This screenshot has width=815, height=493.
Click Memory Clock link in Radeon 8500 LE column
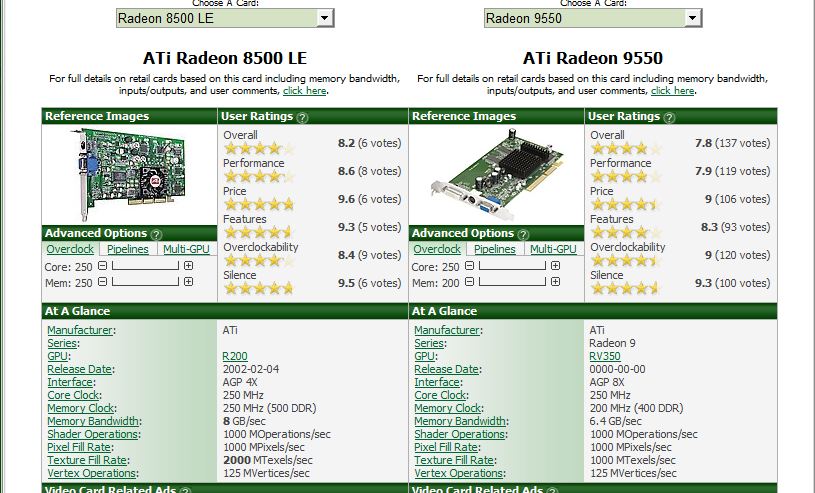[x=81, y=408]
